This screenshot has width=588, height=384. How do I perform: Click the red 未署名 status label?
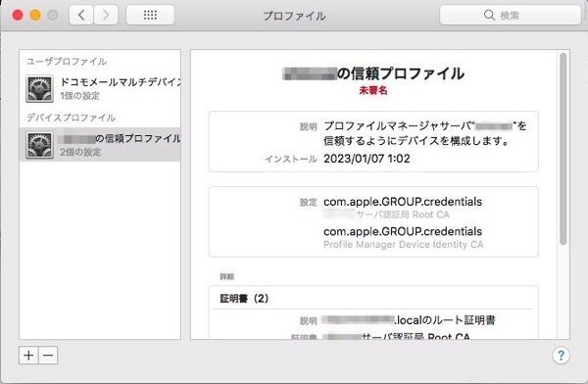[x=373, y=90]
